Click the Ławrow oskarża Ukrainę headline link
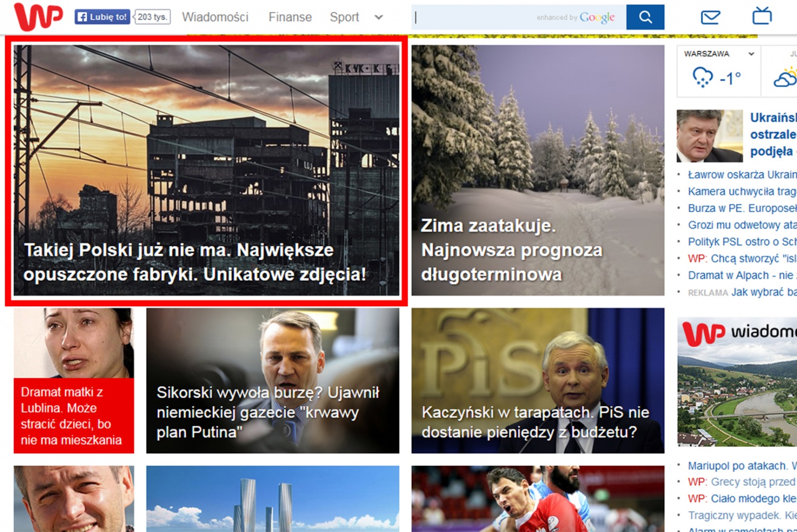The height and width of the screenshot is (532, 797). [x=742, y=174]
